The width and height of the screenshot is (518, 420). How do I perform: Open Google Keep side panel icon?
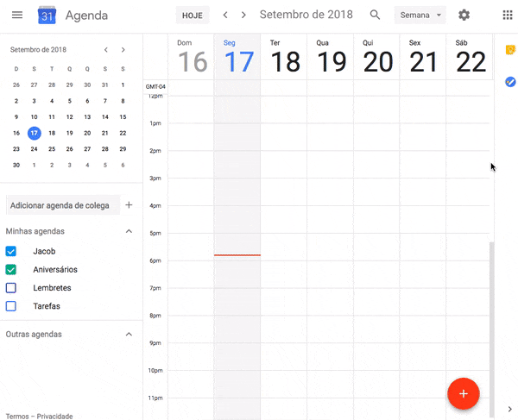[x=510, y=50]
